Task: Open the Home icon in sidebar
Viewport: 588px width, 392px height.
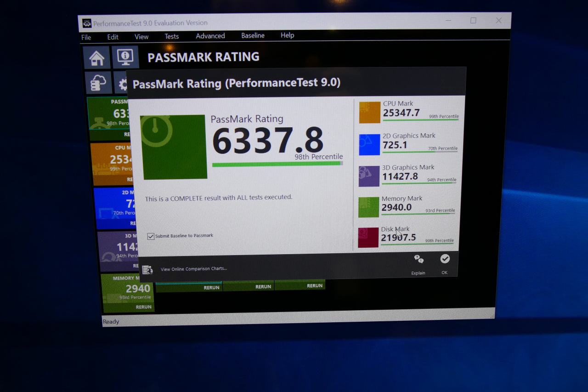Action: tap(96, 58)
